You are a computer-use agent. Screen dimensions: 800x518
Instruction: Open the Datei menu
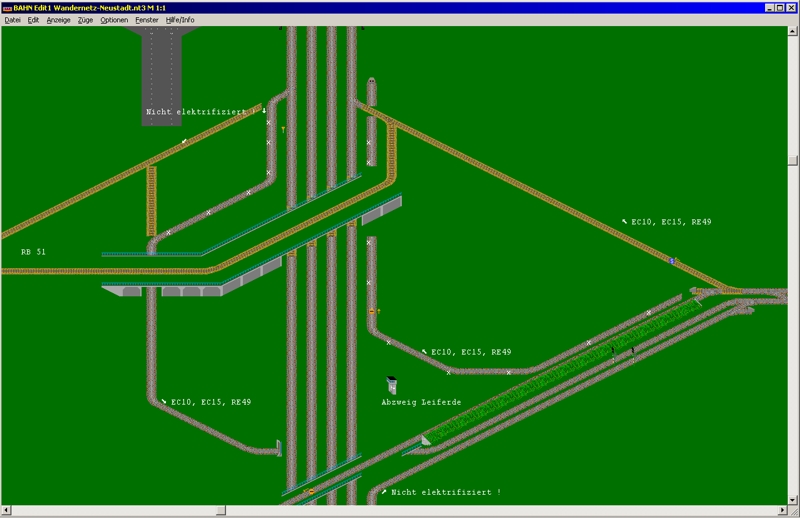(x=13, y=20)
